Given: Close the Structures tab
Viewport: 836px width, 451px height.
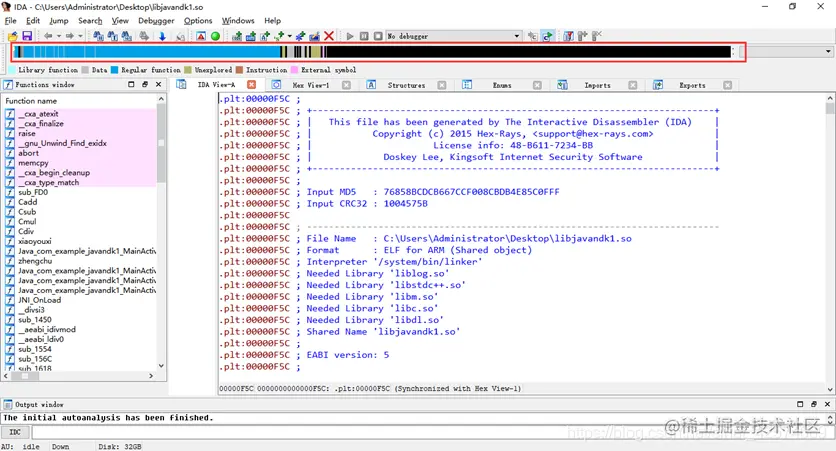Looking at the screenshot, I should point(442,85).
